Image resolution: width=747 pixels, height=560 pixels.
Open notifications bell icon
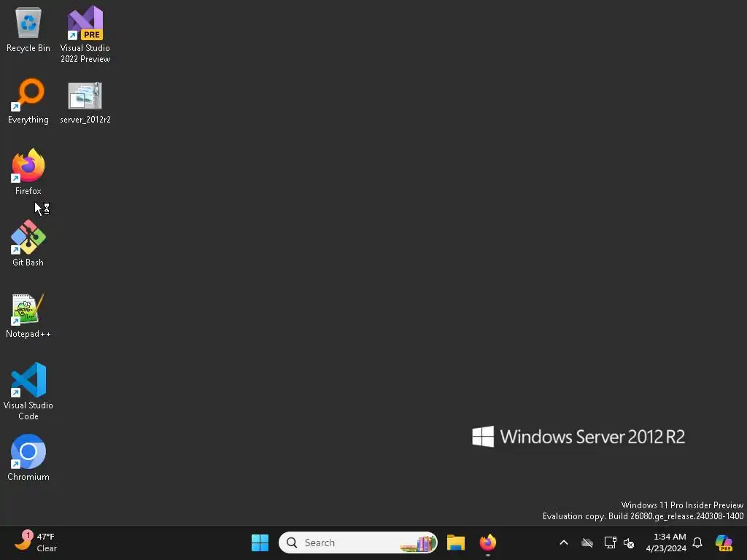tap(697, 542)
